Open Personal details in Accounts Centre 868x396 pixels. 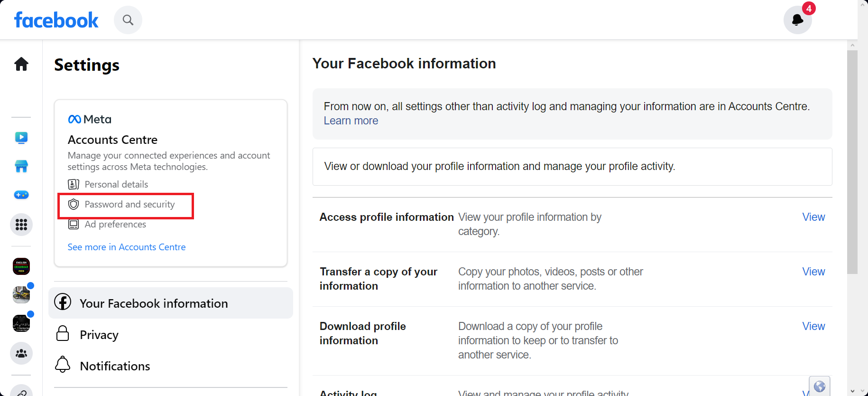(116, 184)
